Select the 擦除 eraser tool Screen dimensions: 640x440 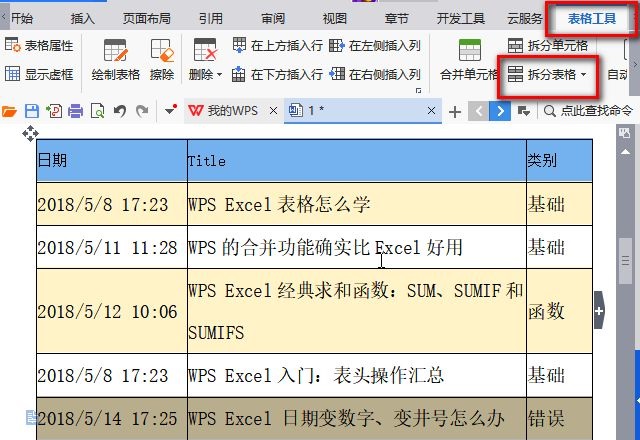[162, 60]
